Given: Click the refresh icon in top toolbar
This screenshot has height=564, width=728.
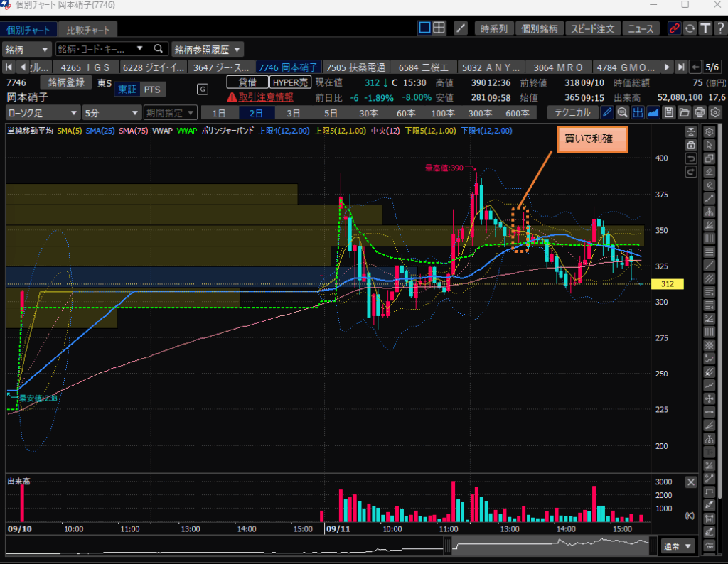Looking at the screenshot, I should (689, 29).
